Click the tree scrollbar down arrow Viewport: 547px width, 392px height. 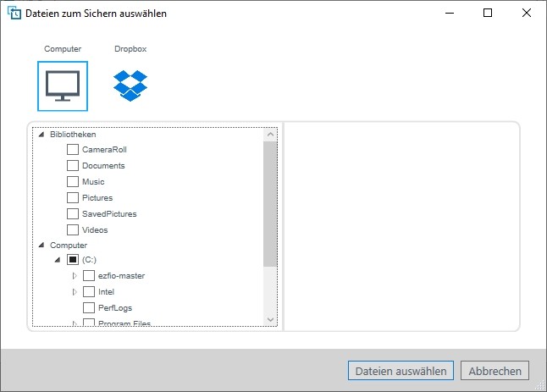tap(270, 319)
